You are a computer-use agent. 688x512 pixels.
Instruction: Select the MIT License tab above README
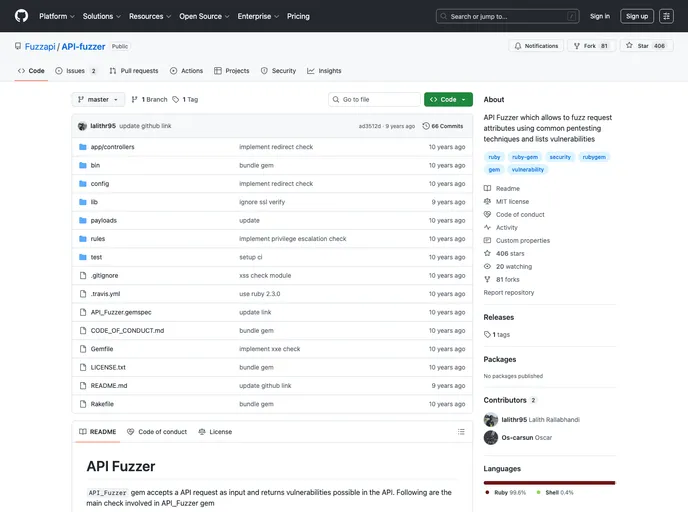(x=215, y=432)
